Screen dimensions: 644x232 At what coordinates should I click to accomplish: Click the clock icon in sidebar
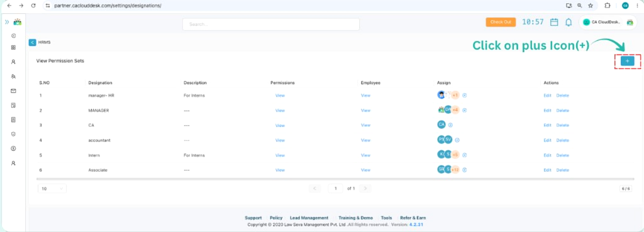(x=13, y=36)
